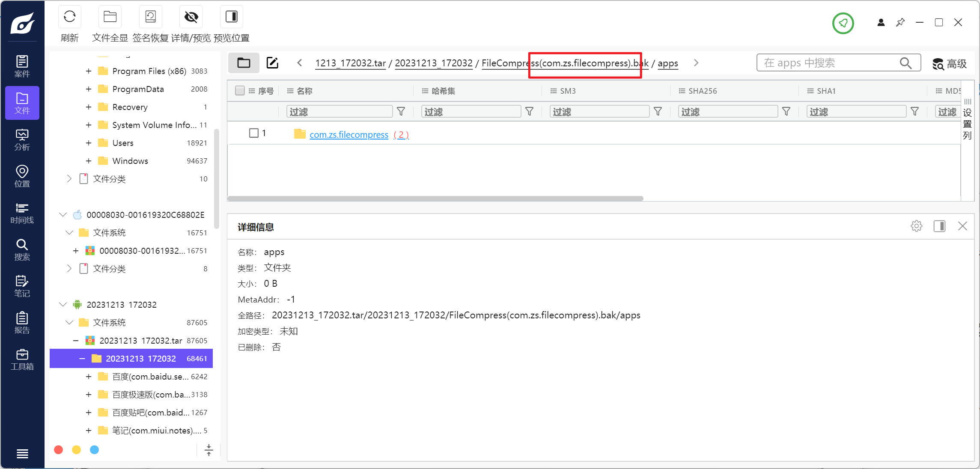Click the SM3 column filter funnel
The width and height of the screenshot is (980, 469).
658,112
